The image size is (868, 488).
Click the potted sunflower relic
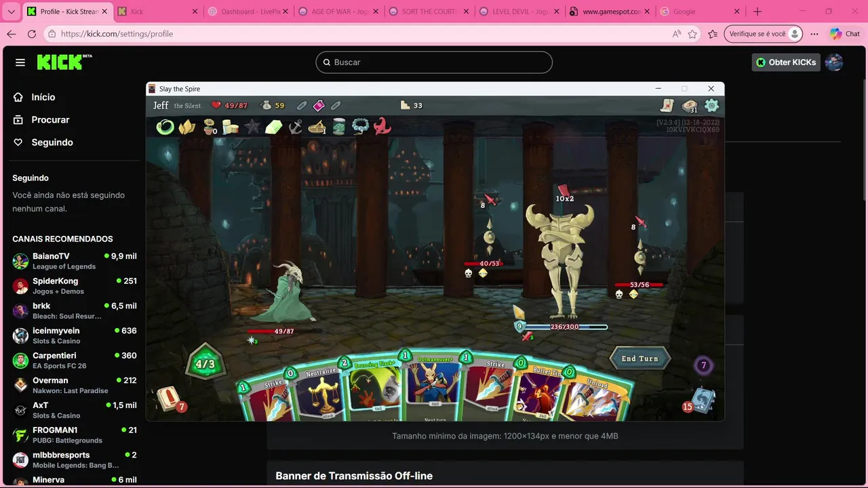pyautogui.click(x=209, y=127)
